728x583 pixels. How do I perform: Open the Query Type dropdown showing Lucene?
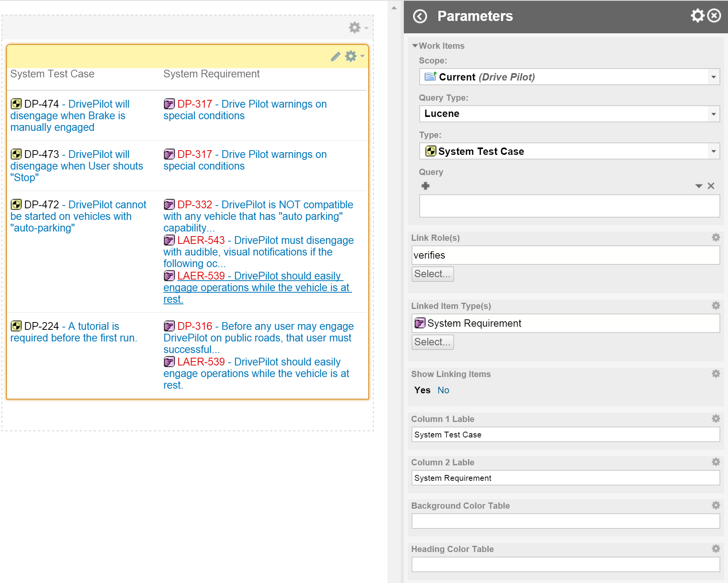(714, 113)
